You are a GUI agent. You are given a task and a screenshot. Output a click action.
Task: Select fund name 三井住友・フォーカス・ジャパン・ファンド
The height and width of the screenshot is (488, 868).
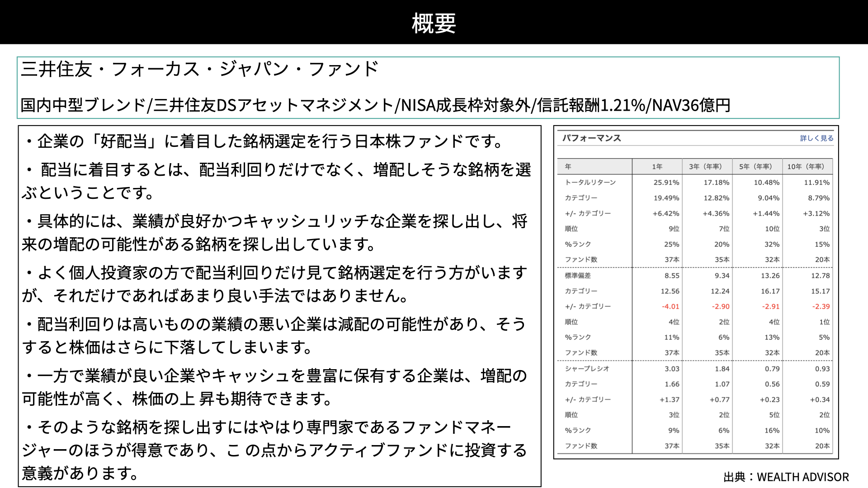199,69
